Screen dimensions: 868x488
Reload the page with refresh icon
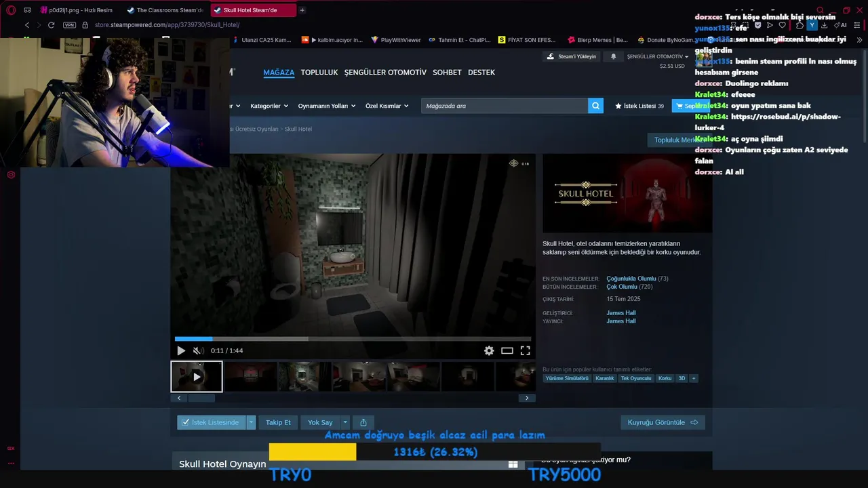pyautogui.click(x=51, y=25)
